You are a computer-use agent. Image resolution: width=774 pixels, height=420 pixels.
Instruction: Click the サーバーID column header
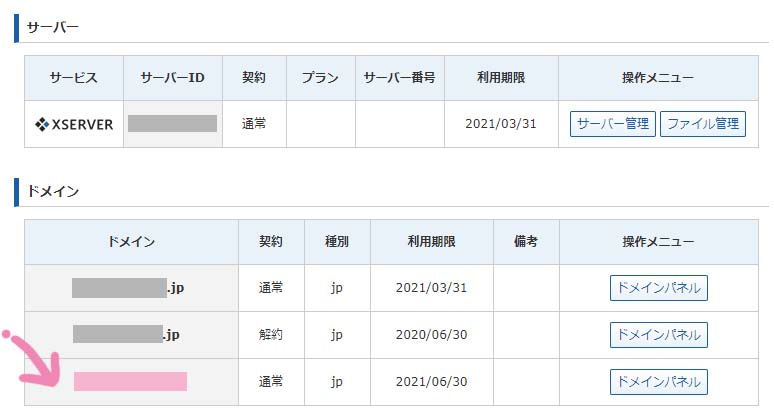point(173,78)
